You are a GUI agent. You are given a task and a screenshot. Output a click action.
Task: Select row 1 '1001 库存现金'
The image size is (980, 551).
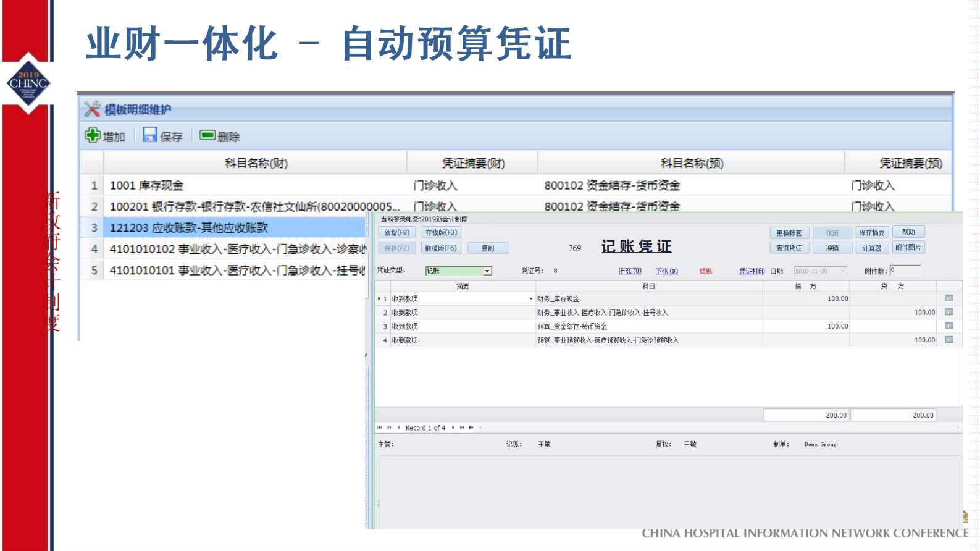(x=516, y=185)
